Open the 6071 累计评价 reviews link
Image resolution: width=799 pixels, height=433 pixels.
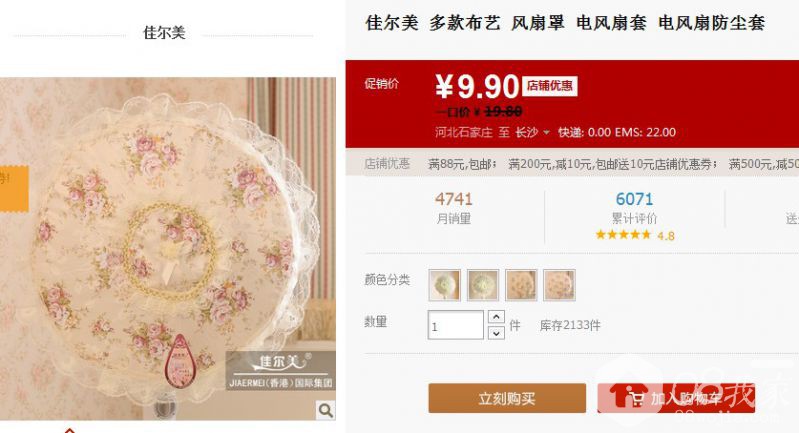pos(634,207)
